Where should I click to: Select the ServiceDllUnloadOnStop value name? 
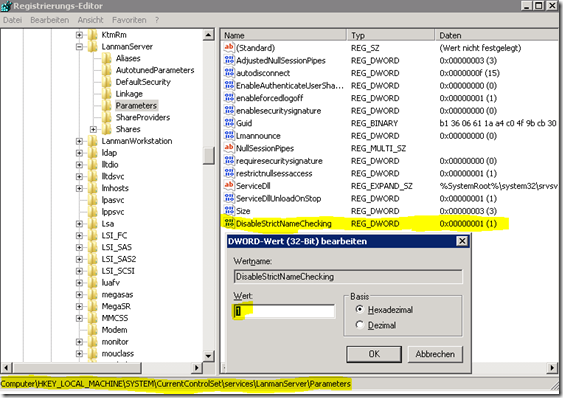(279, 198)
